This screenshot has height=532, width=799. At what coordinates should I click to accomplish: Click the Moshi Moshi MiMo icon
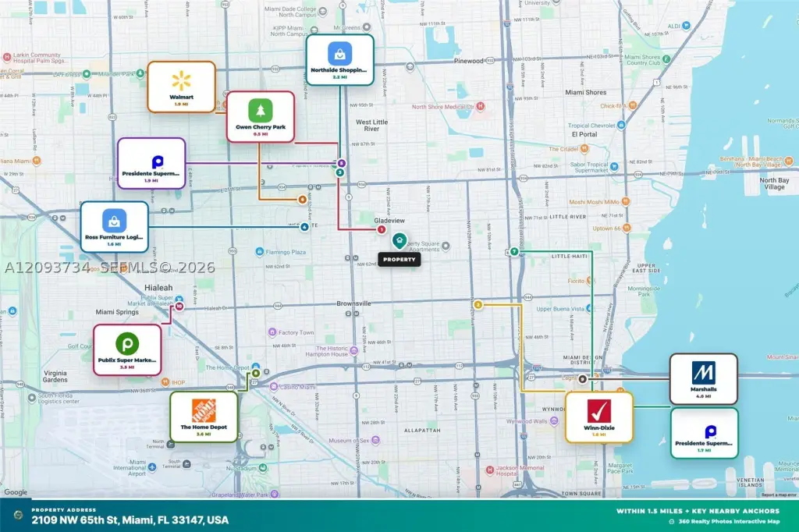(626, 202)
